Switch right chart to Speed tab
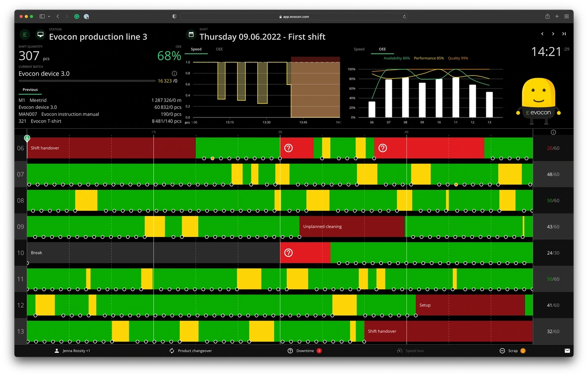The image size is (588, 376). (359, 49)
